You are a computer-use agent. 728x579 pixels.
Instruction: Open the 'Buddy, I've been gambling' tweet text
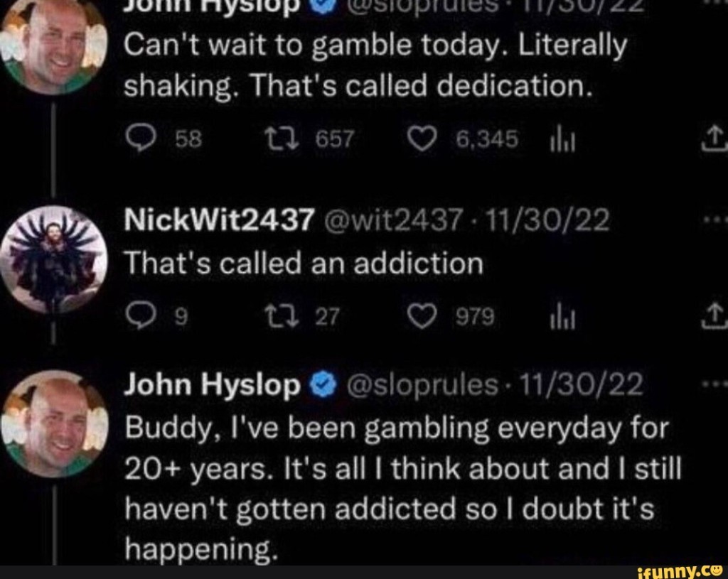(403, 489)
